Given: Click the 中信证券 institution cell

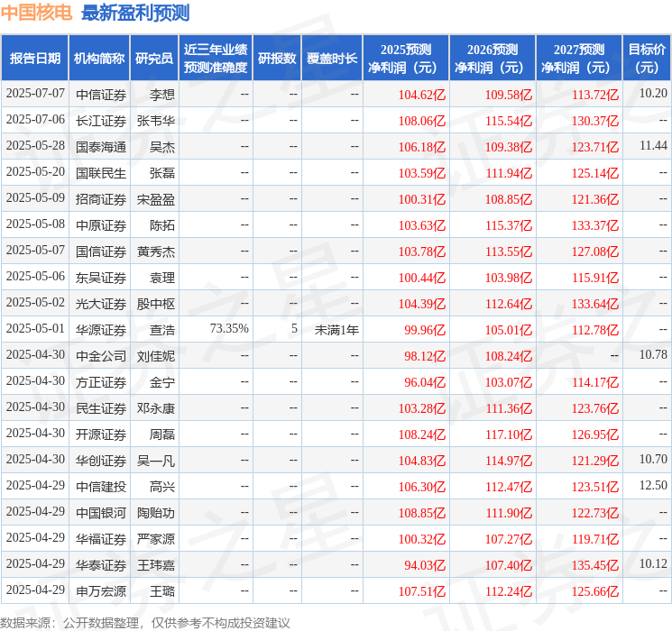Looking at the screenshot, I should (101, 95).
